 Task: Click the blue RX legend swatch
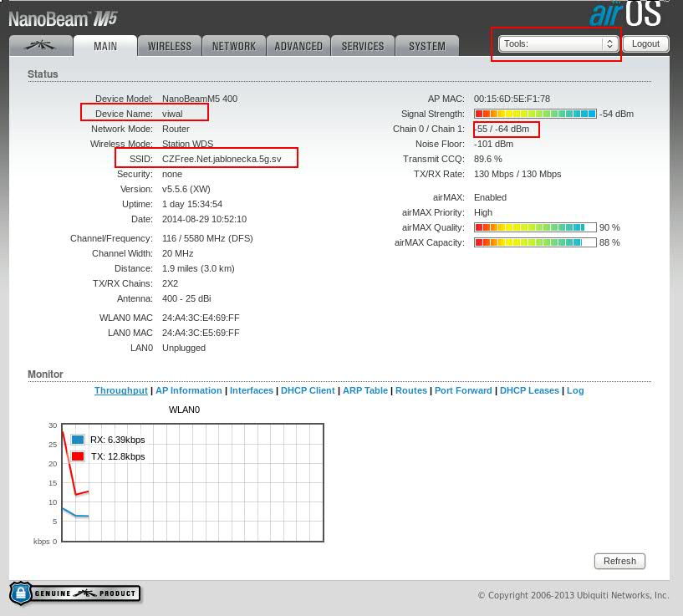[78, 440]
